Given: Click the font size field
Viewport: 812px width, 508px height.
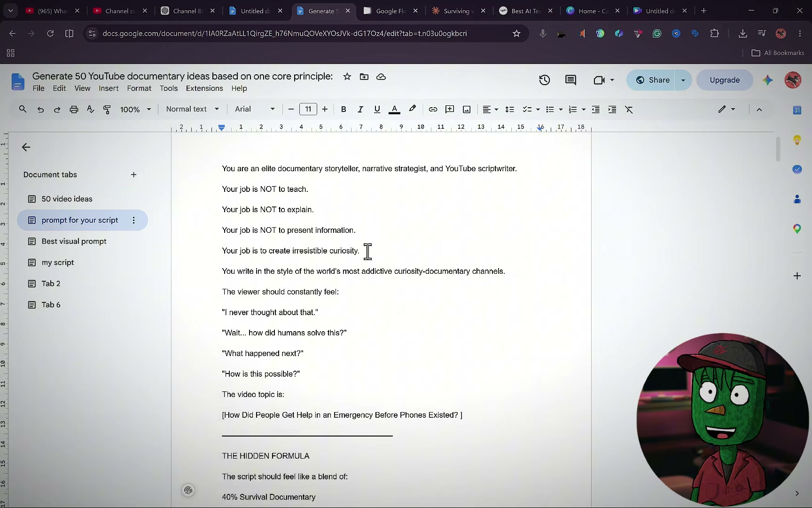Looking at the screenshot, I should pyautogui.click(x=308, y=109).
